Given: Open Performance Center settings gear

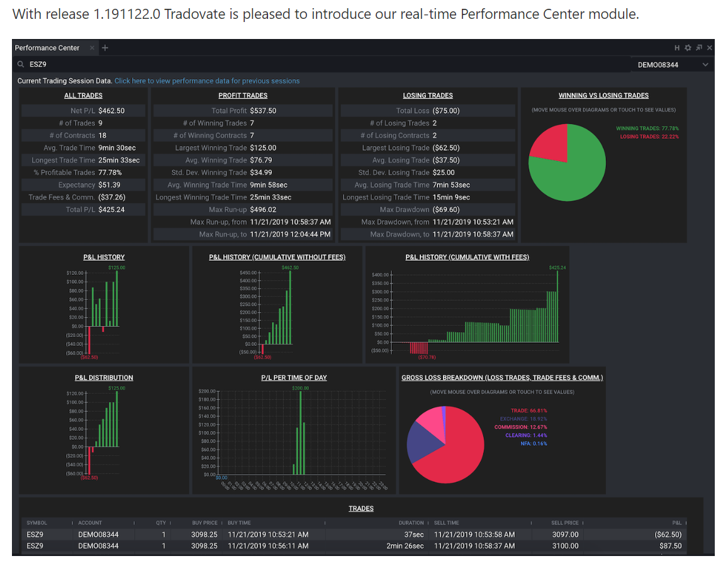Looking at the screenshot, I should tap(688, 48).
